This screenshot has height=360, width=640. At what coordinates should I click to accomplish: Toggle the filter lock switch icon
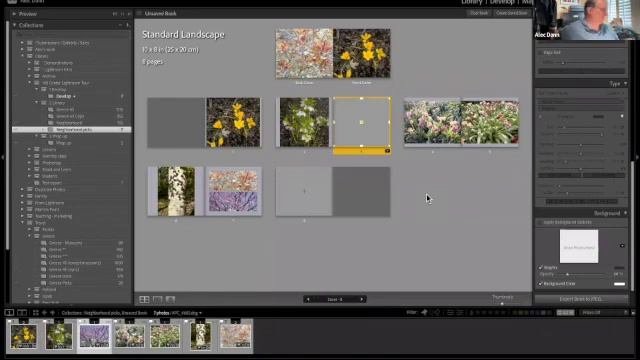click(x=633, y=313)
